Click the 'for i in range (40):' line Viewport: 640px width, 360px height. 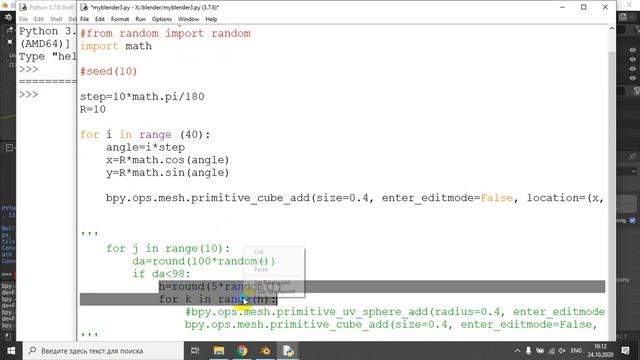click(145, 135)
